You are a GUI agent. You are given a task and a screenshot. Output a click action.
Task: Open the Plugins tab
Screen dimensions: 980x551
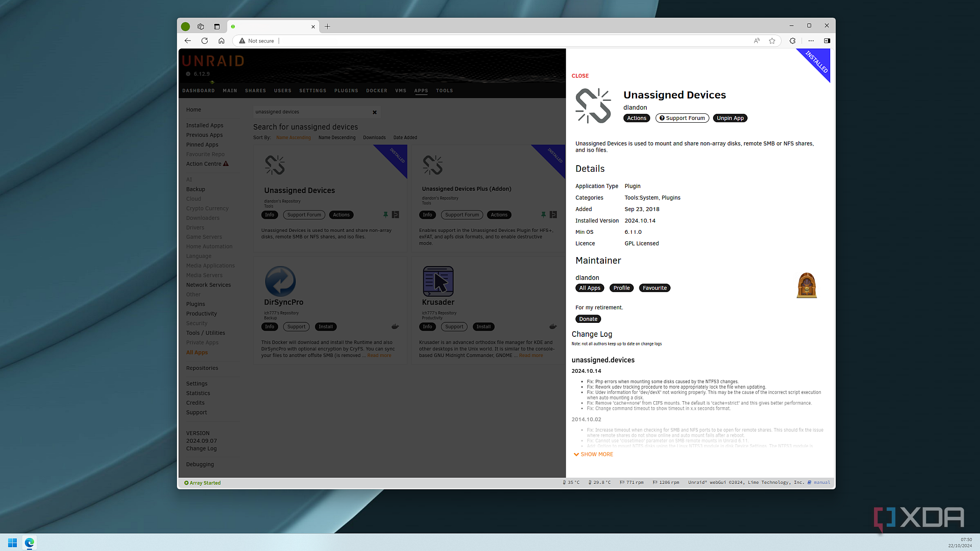point(346,91)
